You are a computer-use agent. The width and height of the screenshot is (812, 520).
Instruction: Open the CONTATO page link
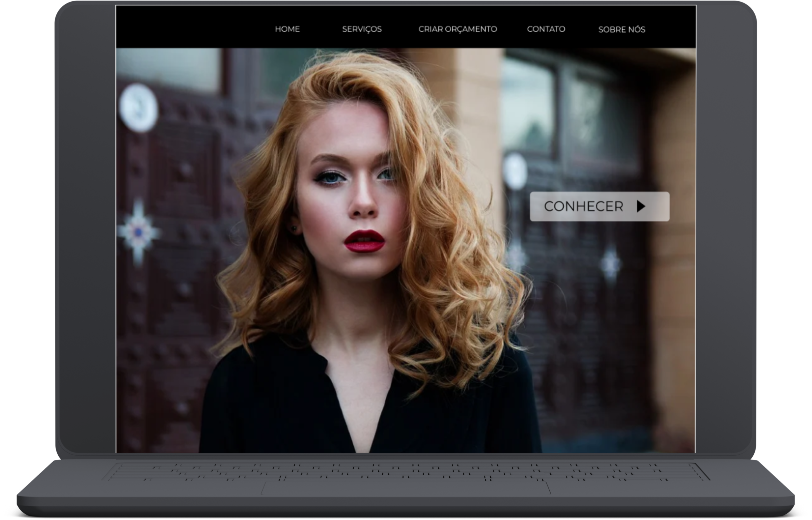[546, 29]
